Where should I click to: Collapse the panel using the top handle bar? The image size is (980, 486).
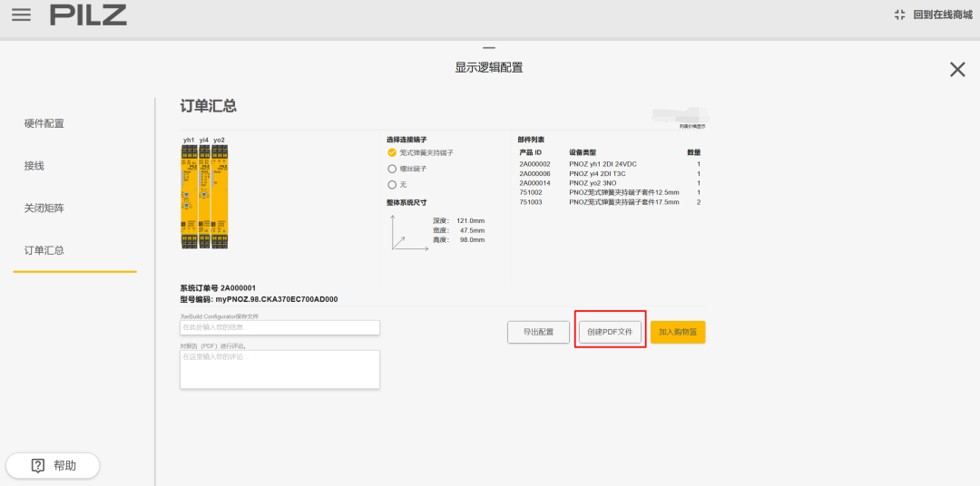click(x=489, y=48)
